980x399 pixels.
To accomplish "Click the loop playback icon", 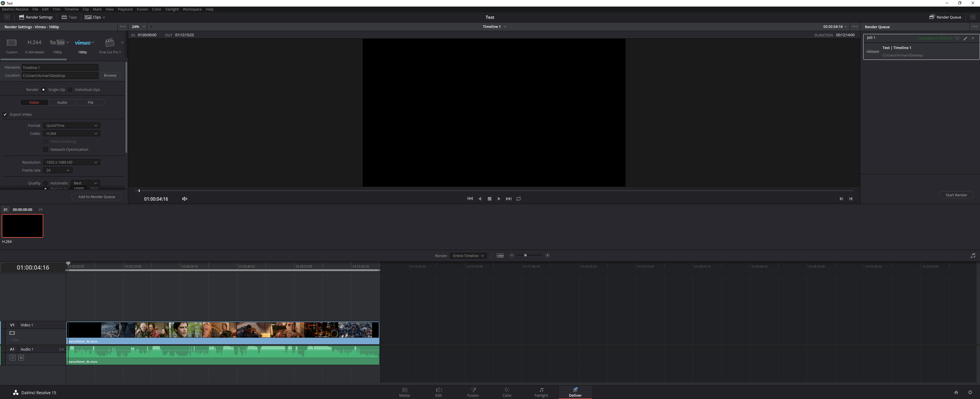I will 518,199.
